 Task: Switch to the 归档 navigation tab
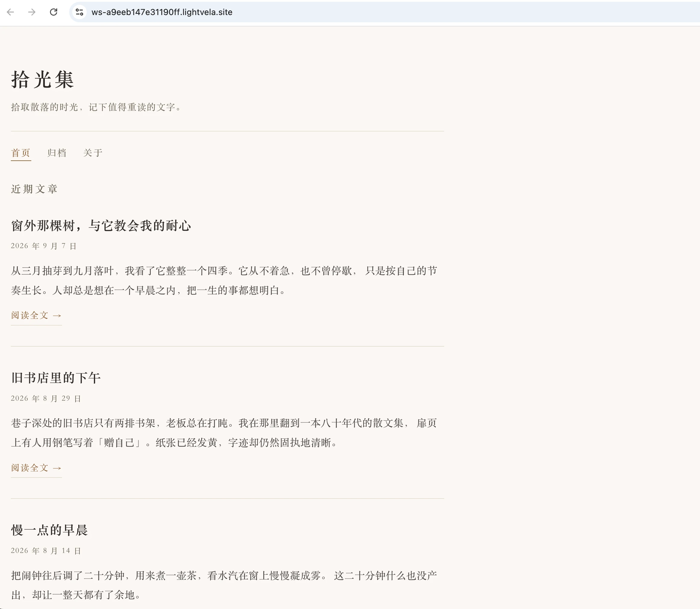[x=57, y=153]
